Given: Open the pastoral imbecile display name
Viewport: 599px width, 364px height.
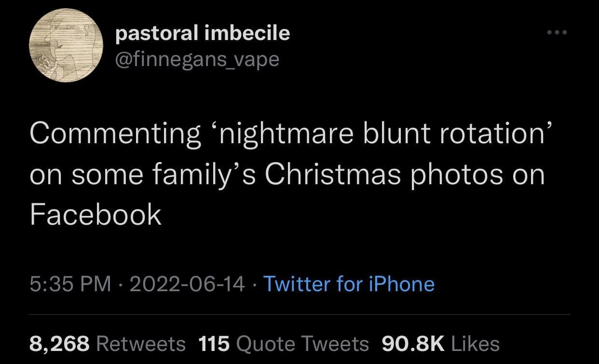Looking at the screenshot, I should coord(203,33).
